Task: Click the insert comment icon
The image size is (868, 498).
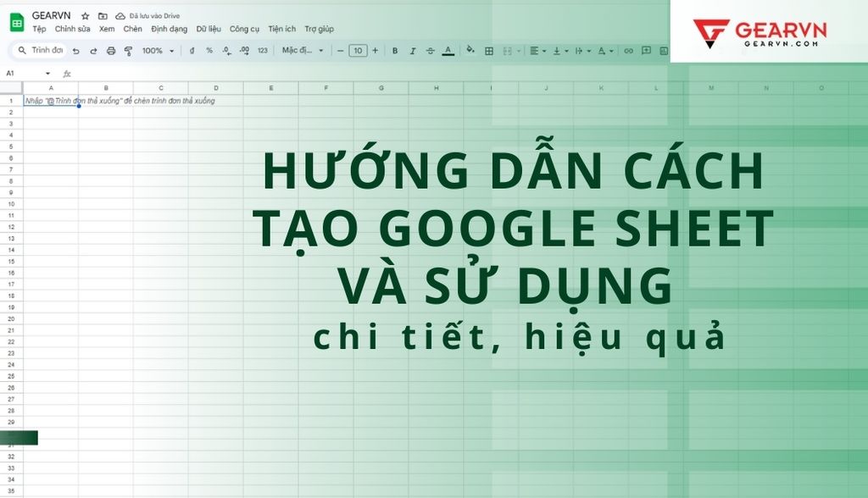Action: click(647, 51)
